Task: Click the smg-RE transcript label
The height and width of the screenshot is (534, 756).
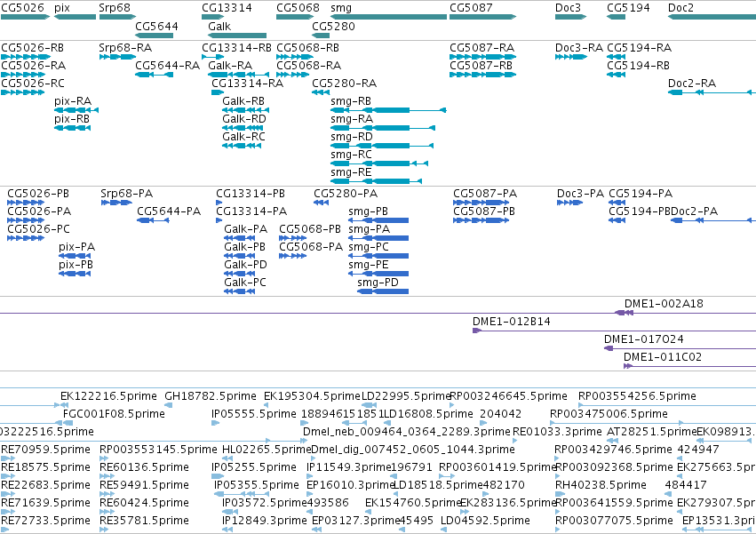Action: point(351,172)
